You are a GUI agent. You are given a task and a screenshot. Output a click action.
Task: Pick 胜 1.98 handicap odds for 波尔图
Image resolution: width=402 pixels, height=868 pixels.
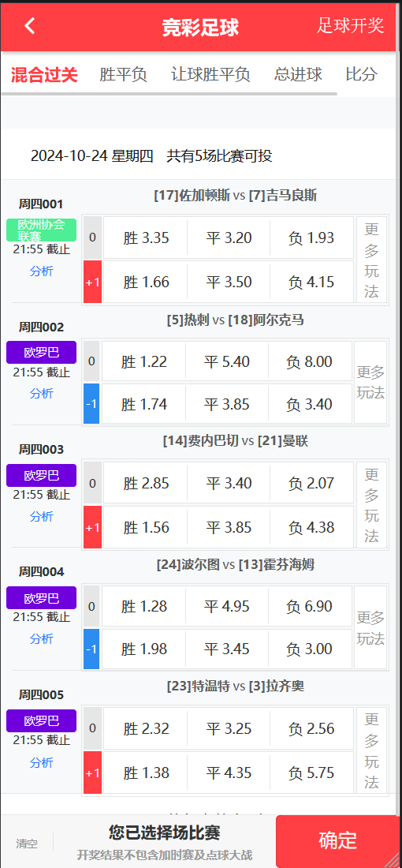click(143, 649)
